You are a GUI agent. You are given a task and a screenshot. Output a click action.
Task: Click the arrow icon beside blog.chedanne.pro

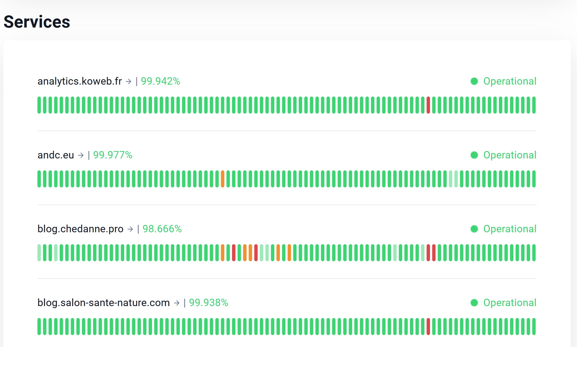pos(130,229)
